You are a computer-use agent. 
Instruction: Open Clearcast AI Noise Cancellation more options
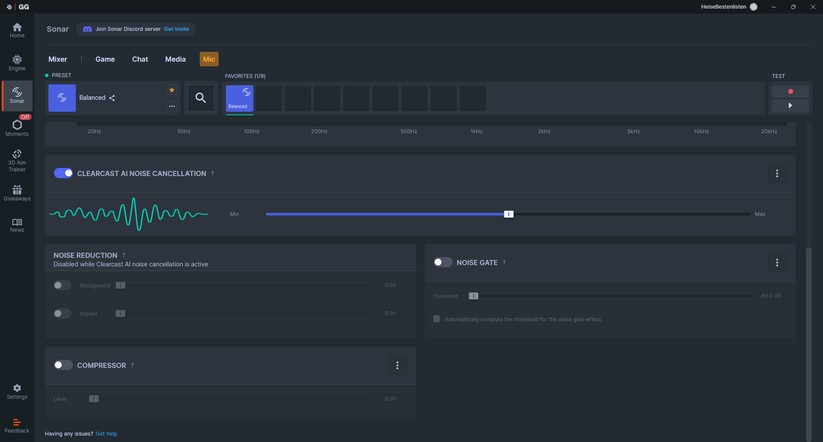point(777,174)
